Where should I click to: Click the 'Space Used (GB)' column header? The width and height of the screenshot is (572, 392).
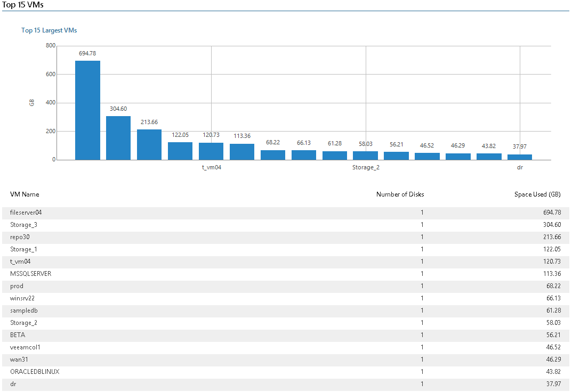537,194
